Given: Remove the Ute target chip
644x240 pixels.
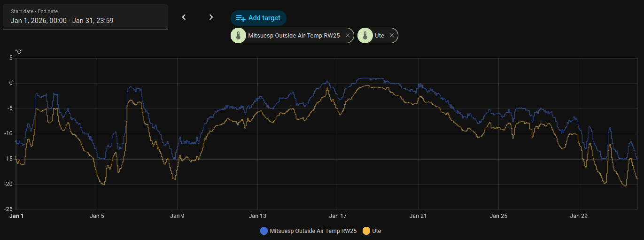Looking at the screenshot, I should click(x=392, y=36).
